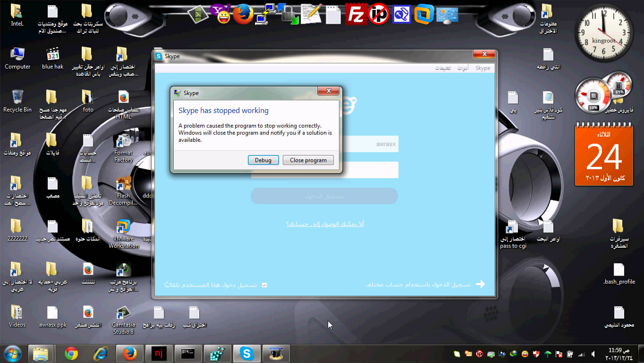The width and height of the screenshot is (644, 363).
Task: Select the foto folder on desktop
Action: pyautogui.click(x=88, y=101)
